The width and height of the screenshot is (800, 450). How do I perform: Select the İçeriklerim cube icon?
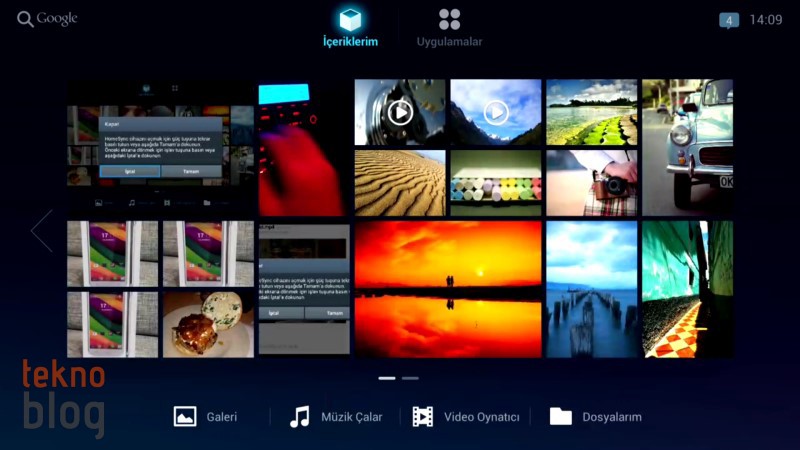[349, 20]
